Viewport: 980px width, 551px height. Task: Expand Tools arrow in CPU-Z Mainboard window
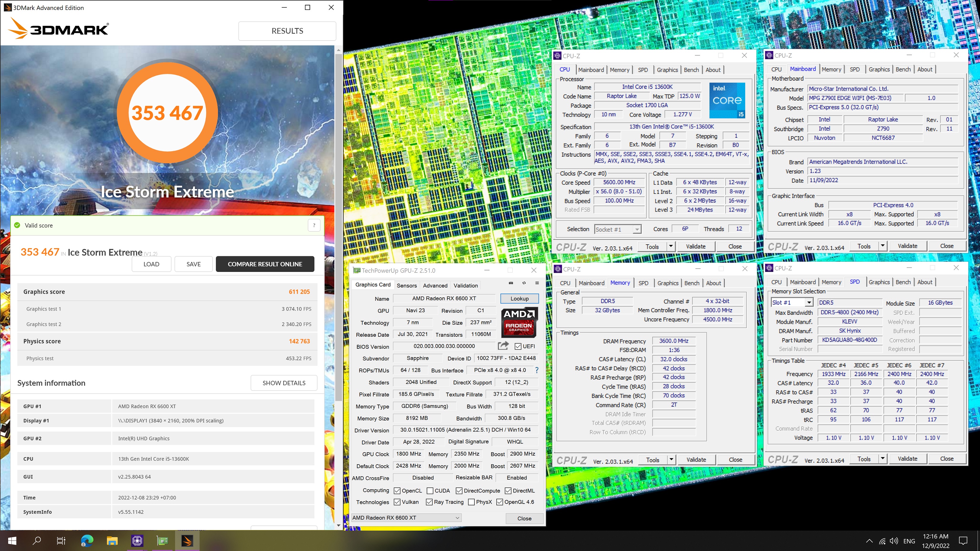883,246
